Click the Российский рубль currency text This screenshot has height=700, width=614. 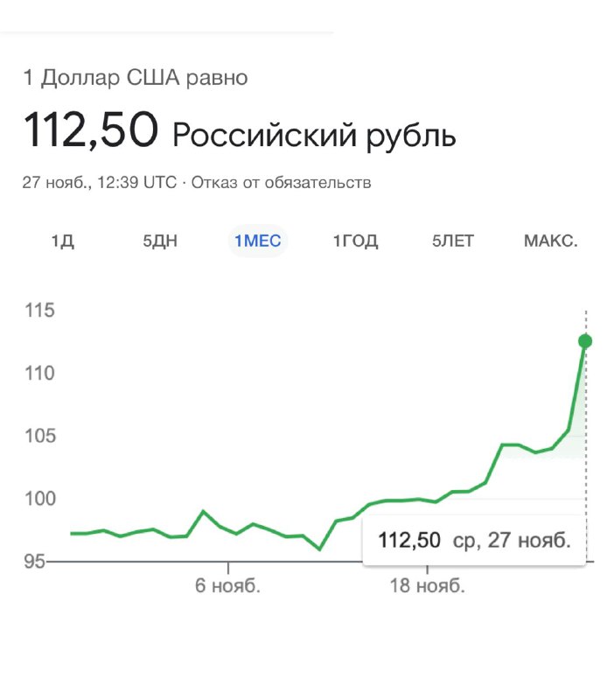[x=314, y=136]
